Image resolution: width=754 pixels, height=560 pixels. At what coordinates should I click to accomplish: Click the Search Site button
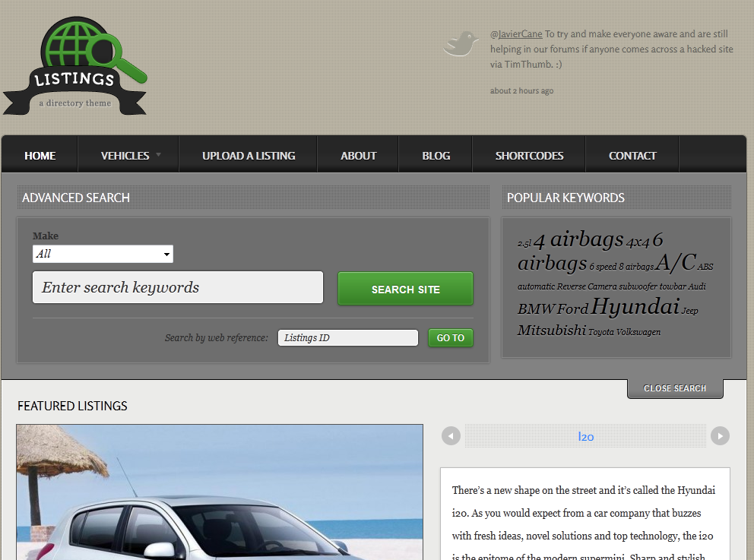405,289
